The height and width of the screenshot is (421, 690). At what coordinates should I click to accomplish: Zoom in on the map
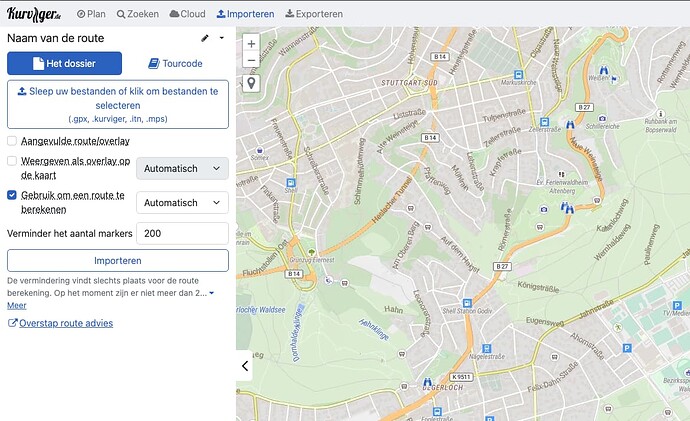click(x=250, y=43)
